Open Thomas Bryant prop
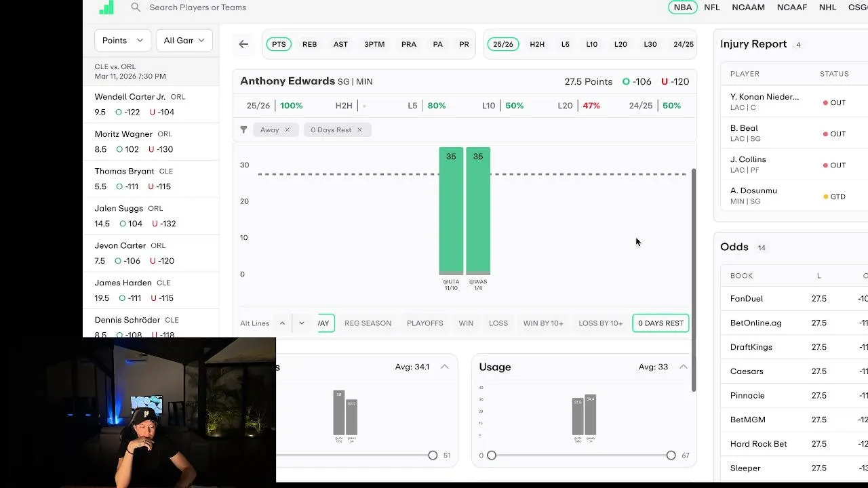868x488 pixels. click(151, 179)
